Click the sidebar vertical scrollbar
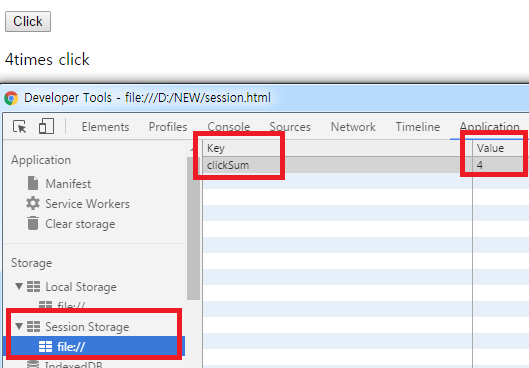This screenshot has width=529, height=368. pos(193,228)
